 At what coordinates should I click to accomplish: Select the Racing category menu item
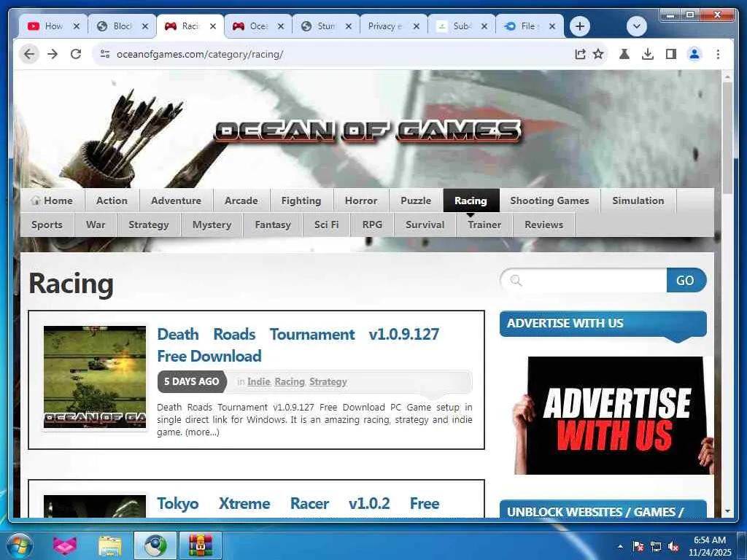tap(471, 201)
